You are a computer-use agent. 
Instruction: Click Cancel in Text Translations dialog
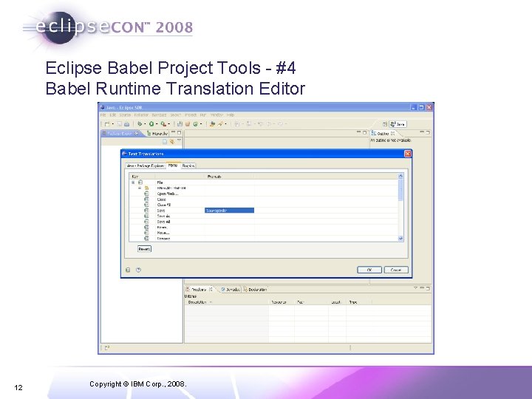(x=396, y=270)
